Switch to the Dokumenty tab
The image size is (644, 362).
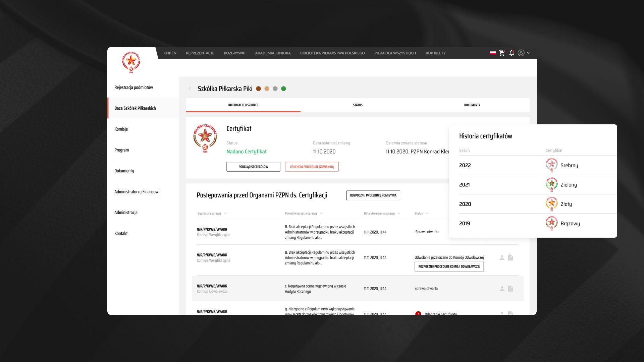coord(472,105)
